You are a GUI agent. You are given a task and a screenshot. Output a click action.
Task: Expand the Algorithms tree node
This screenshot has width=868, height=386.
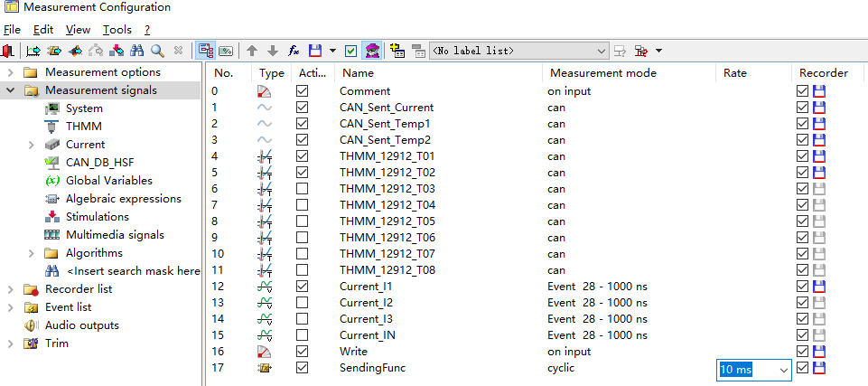(x=32, y=253)
